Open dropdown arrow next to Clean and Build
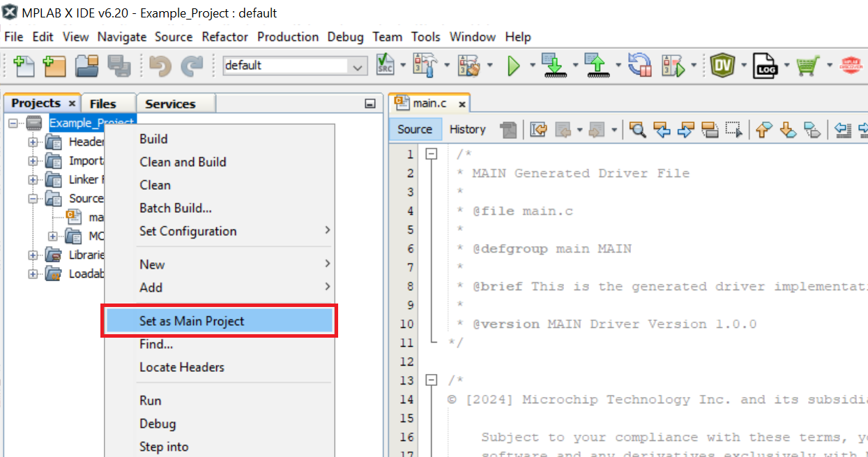This screenshot has width=868, height=457. pyautogui.click(x=489, y=66)
